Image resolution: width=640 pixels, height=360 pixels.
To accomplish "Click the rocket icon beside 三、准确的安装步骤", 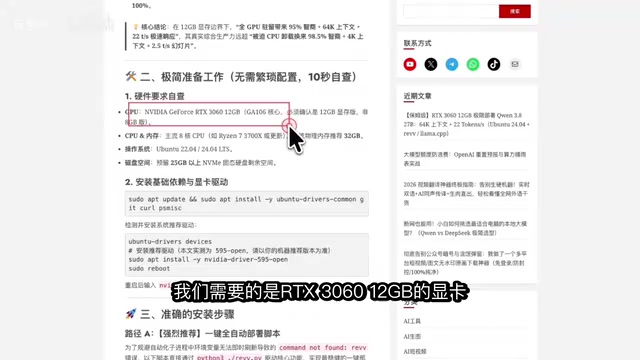I will tap(131, 314).
